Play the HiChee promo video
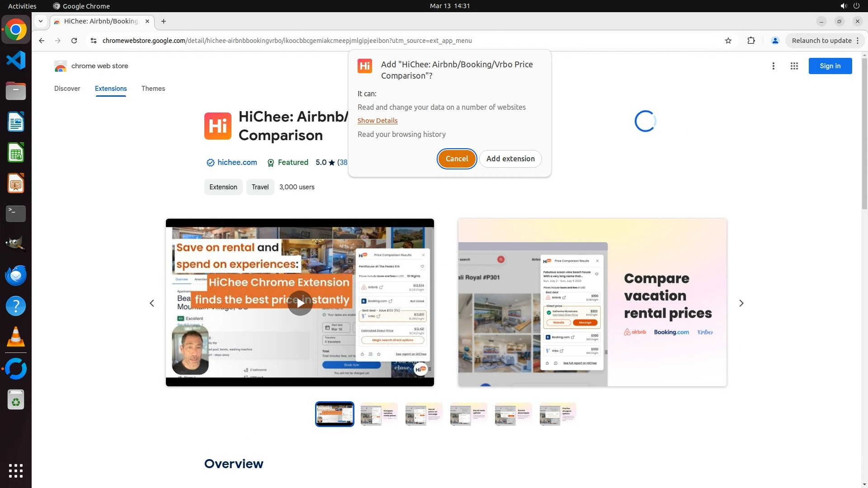This screenshot has width=868, height=488. (300, 303)
